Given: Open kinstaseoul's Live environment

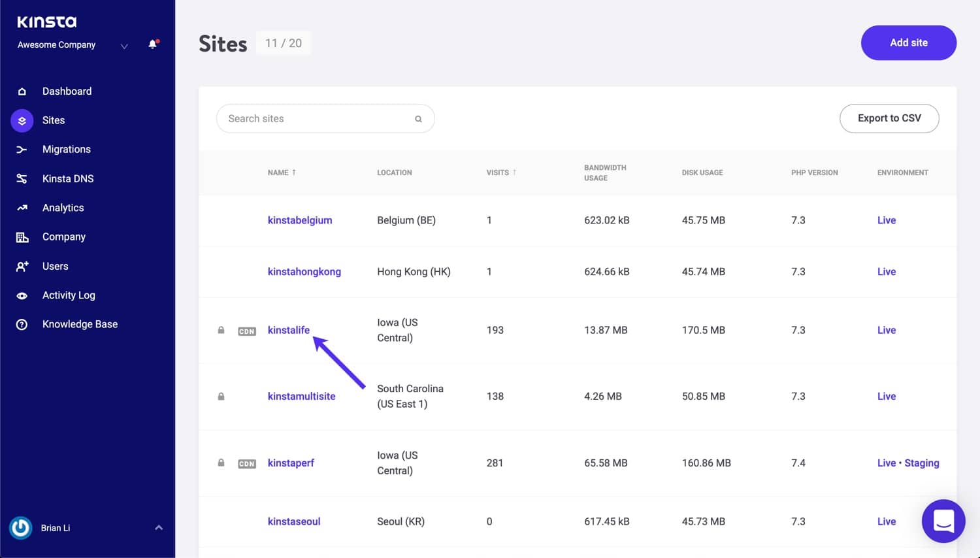Looking at the screenshot, I should point(887,521).
